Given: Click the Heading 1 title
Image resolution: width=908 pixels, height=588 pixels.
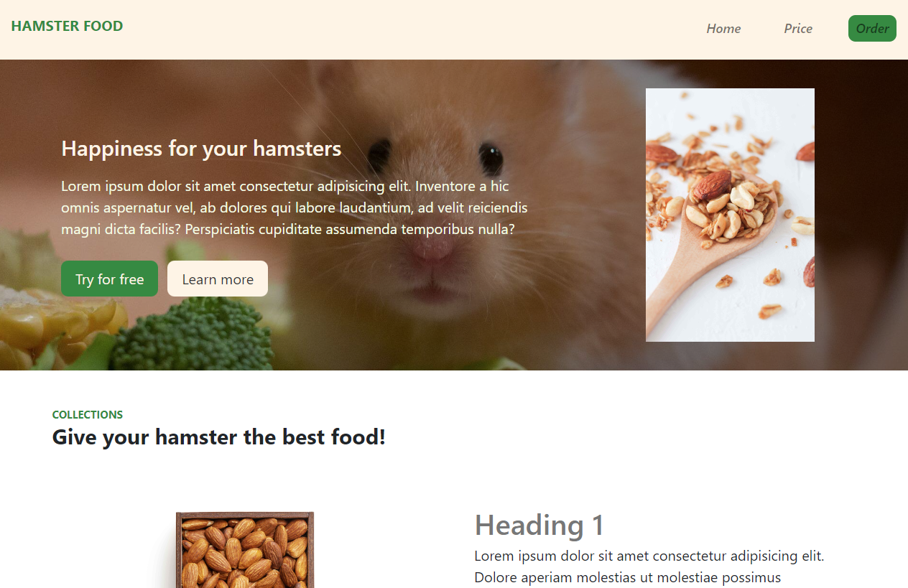Looking at the screenshot, I should (x=539, y=525).
